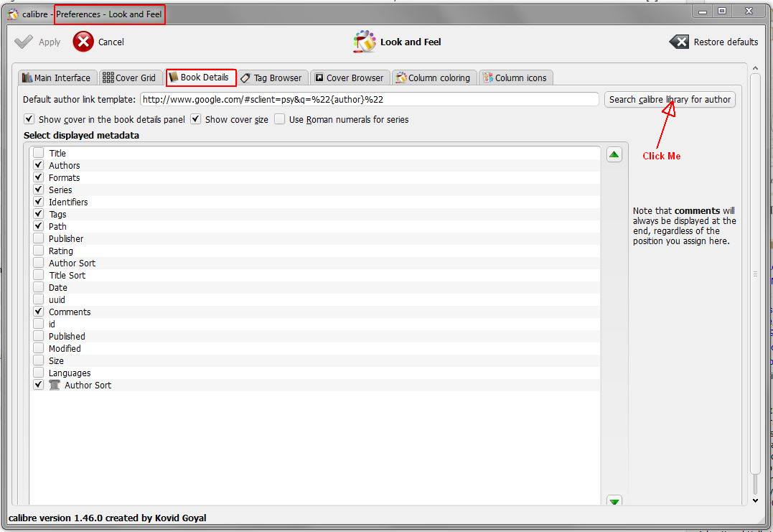Select the Identifiers row text
Image resolution: width=773 pixels, height=532 pixels.
tap(68, 202)
